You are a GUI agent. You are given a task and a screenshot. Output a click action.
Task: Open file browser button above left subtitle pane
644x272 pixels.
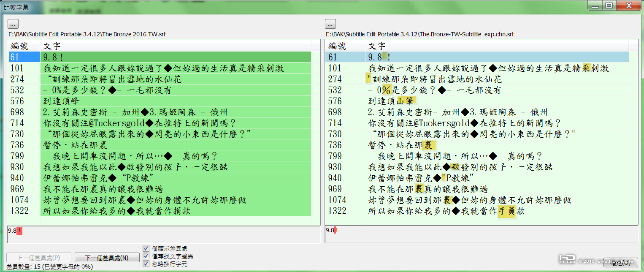coord(13,24)
